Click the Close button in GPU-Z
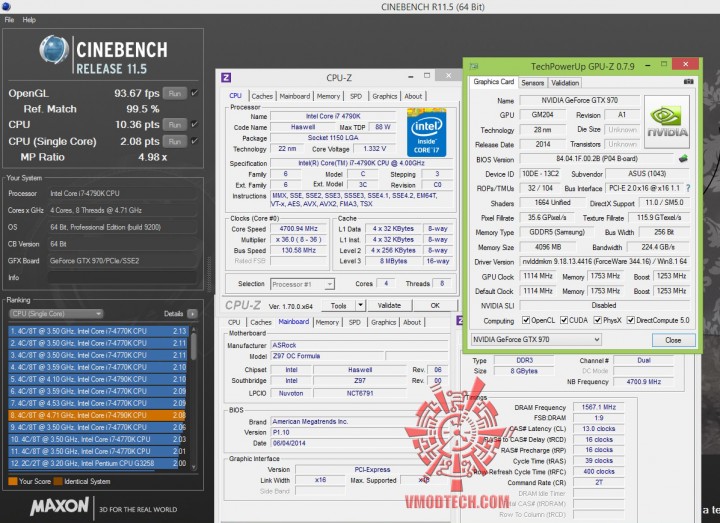This screenshot has height=523, width=720. click(673, 340)
